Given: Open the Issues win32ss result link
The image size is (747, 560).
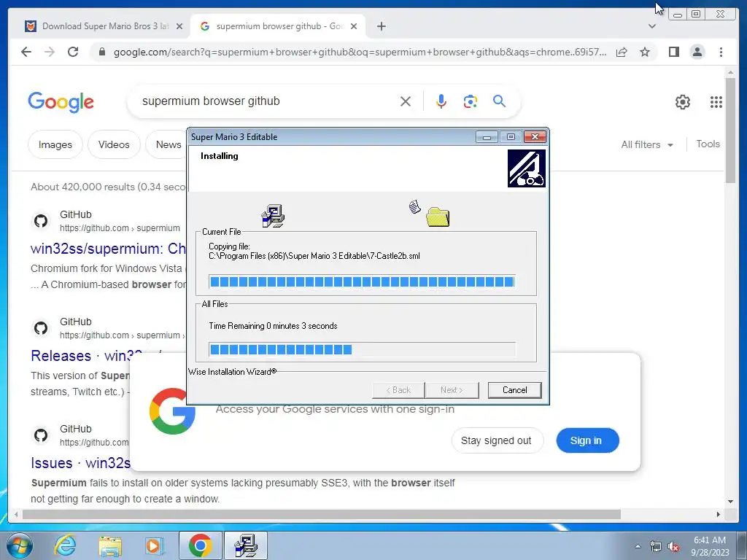Looking at the screenshot, I should click(x=80, y=463).
